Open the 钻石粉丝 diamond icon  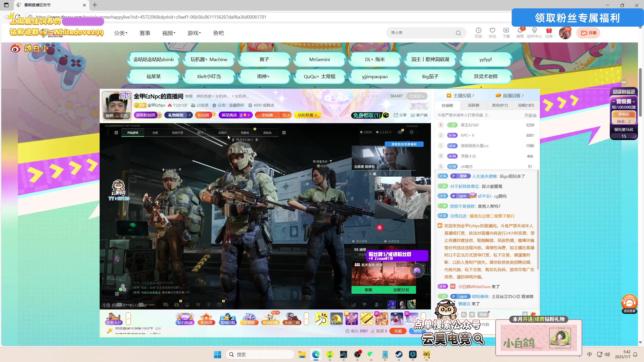click(185, 319)
